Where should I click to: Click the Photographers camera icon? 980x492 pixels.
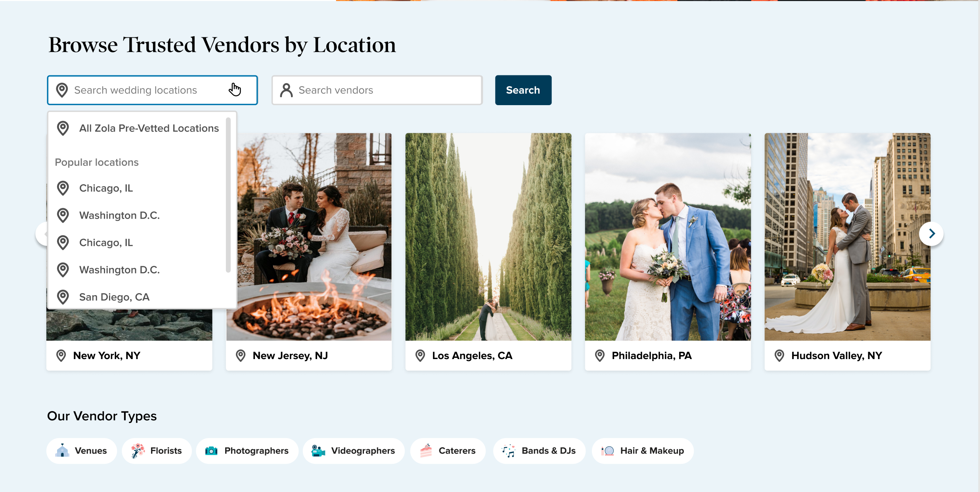(x=211, y=451)
